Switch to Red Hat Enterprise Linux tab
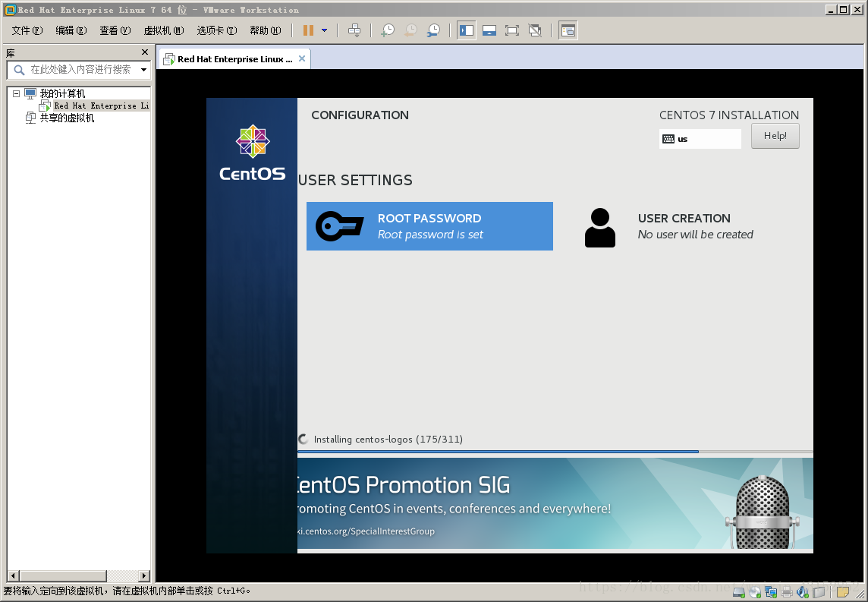The image size is (868, 602). [234, 59]
